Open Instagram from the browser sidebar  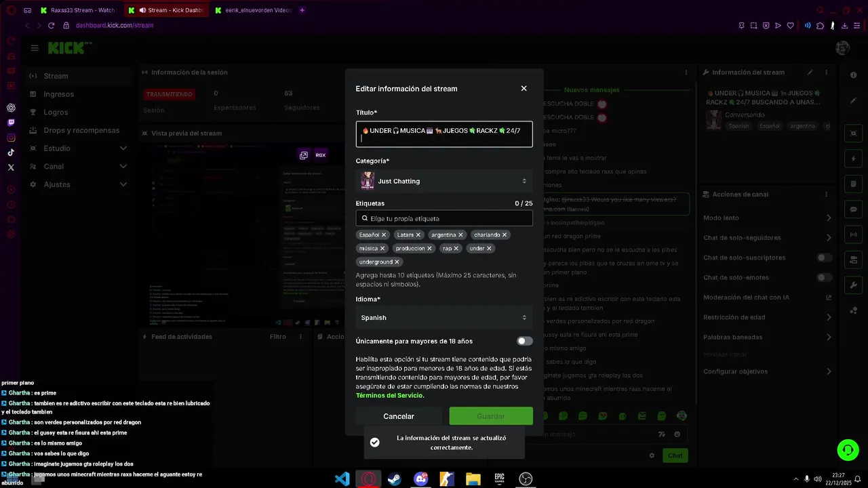(11, 138)
